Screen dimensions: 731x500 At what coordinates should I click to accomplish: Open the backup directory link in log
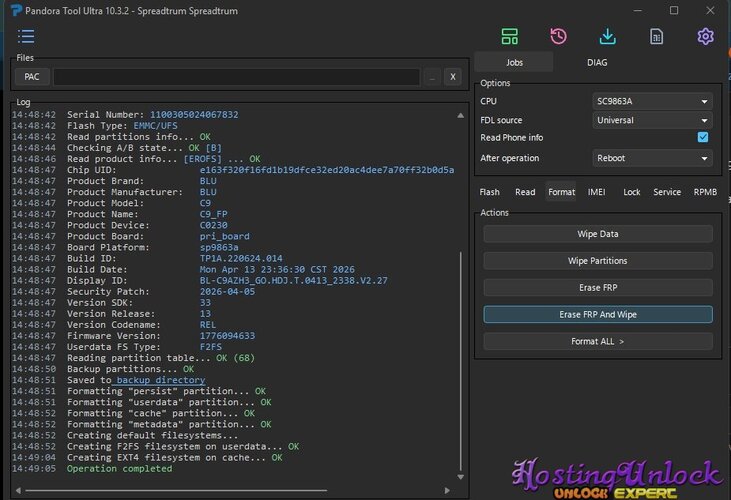[x=160, y=380]
